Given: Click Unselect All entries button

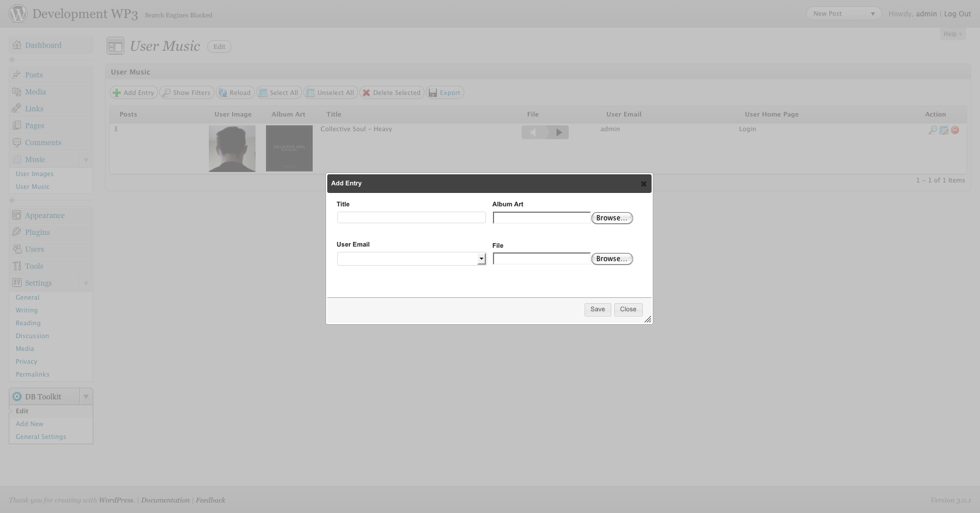Looking at the screenshot, I should tap(331, 93).
